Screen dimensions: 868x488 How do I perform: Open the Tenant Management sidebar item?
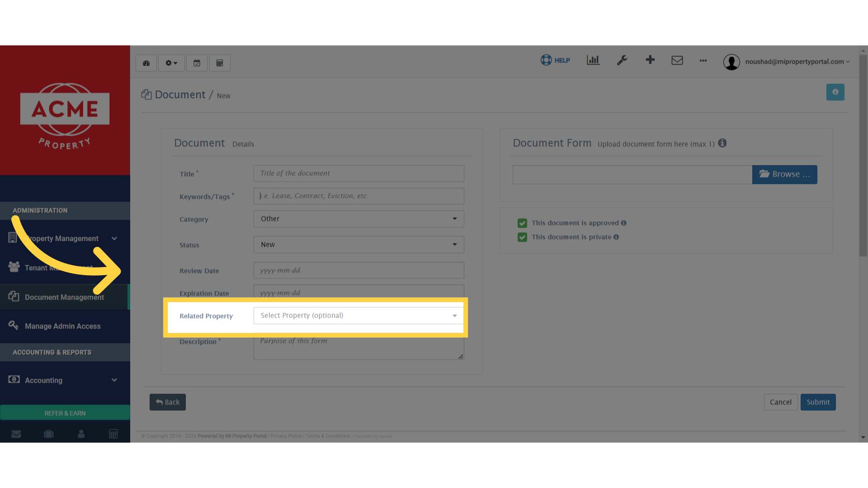tap(64, 268)
